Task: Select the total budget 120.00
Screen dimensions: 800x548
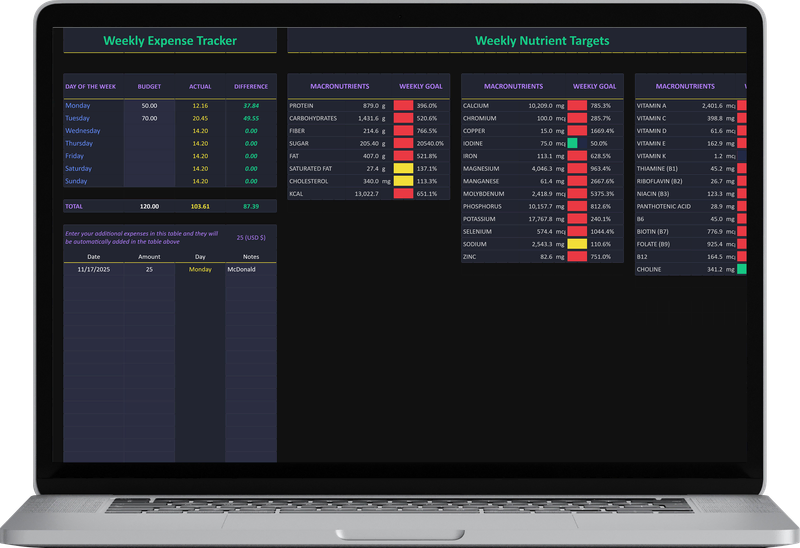Action: (149, 207)
